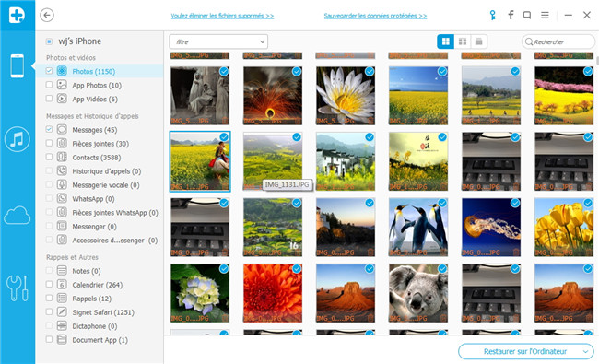This screenshot has height=364, width=599.
Task: Open the feedback chat icon
Action: click(x=527, y=16)
